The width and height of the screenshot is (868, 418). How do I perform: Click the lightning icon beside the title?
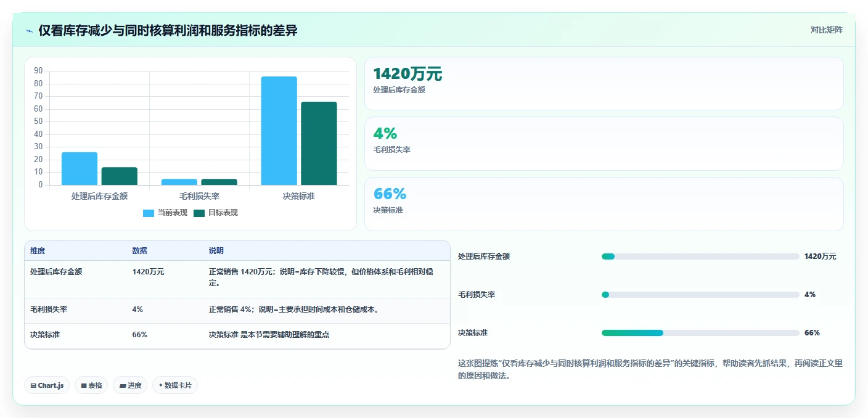(x=30, y=31)
